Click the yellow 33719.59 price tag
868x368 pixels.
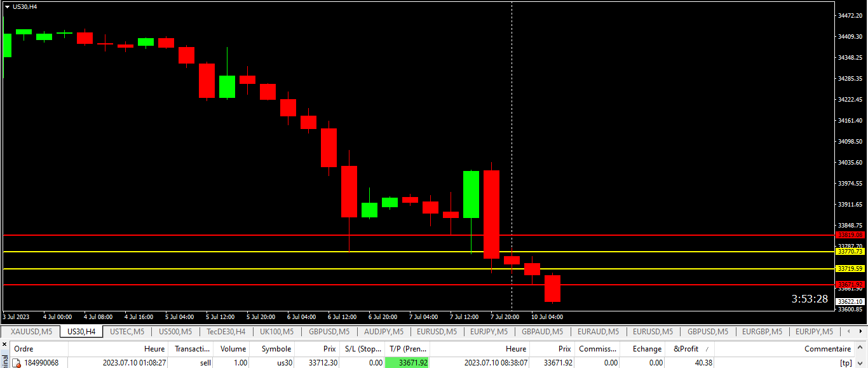click(851, 269)
